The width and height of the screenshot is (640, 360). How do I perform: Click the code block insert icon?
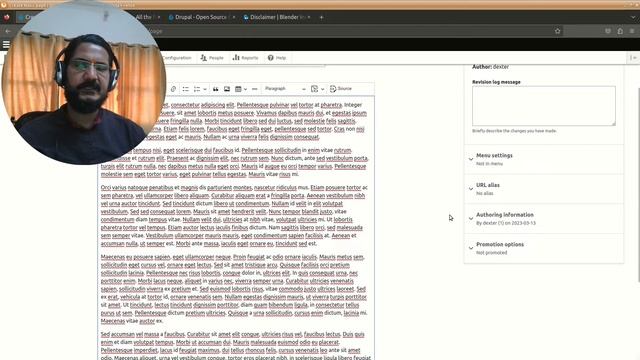pos(314,89)
